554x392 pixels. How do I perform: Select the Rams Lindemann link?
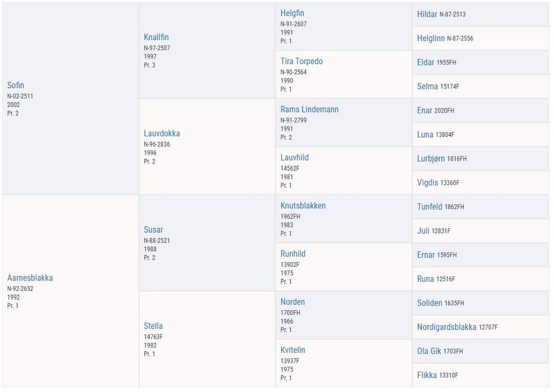click(x=309, y=109)
